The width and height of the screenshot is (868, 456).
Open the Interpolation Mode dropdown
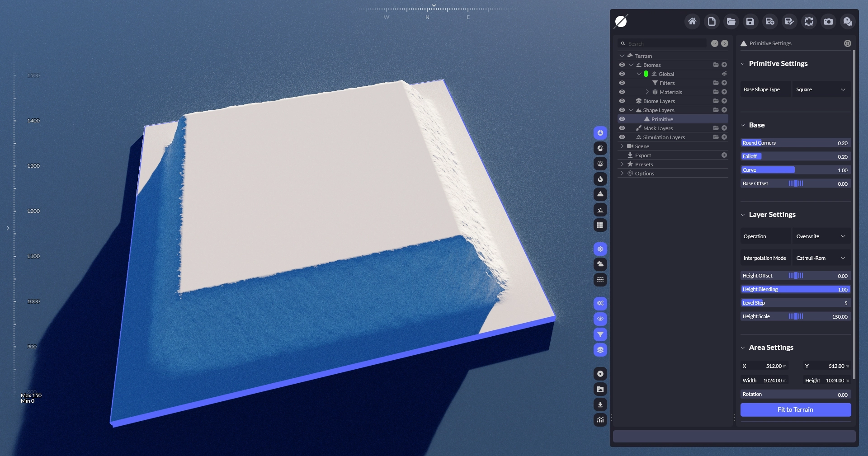[821, 258]
